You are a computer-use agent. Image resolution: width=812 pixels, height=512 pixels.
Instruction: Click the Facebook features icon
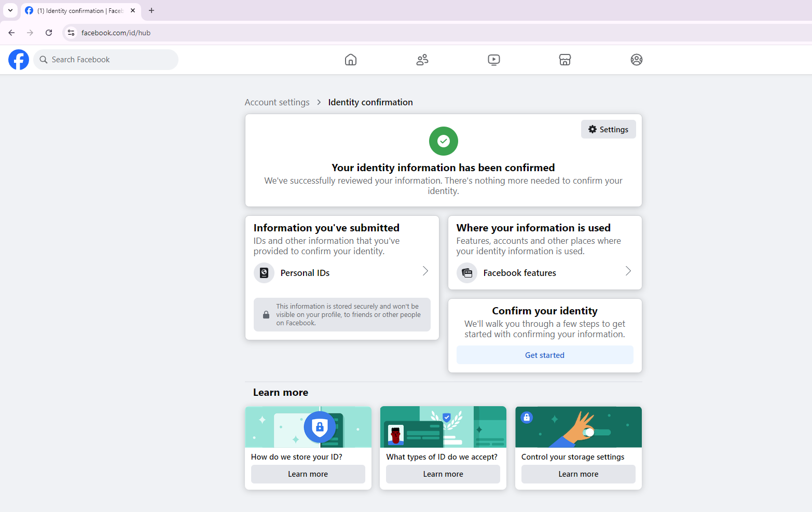[467, 273]
